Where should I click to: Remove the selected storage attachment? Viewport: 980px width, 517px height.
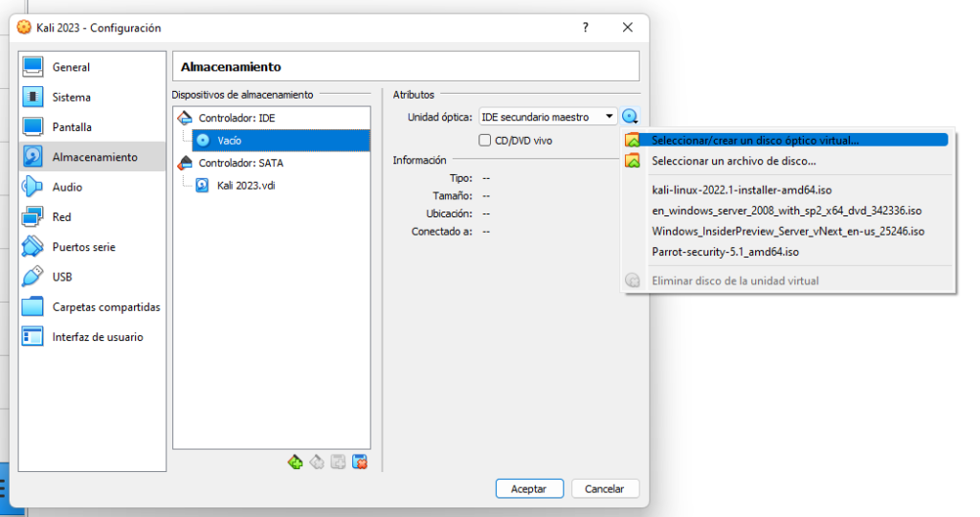360,462
